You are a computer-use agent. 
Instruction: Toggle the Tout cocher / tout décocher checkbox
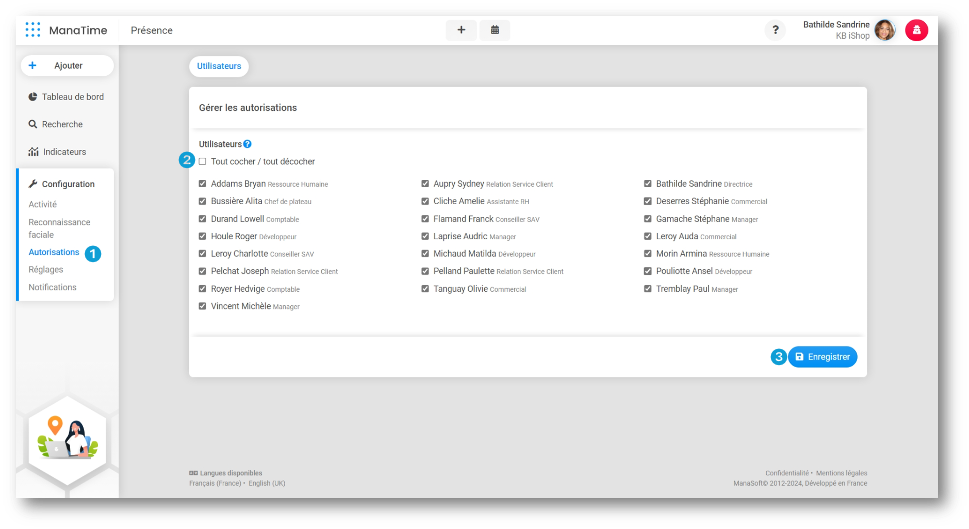tap(203, 162)
